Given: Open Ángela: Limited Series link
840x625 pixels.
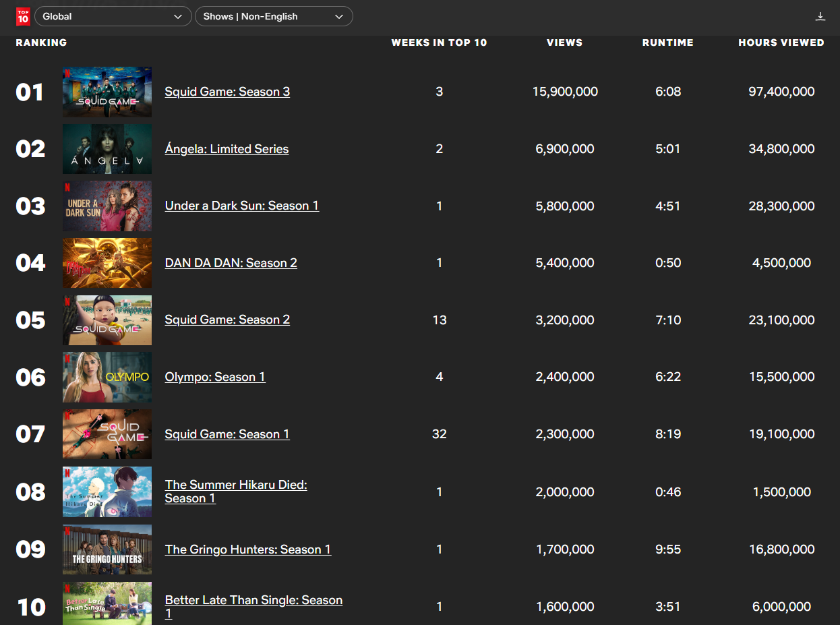Looking at the screenshot, I should tap(227, 149).
